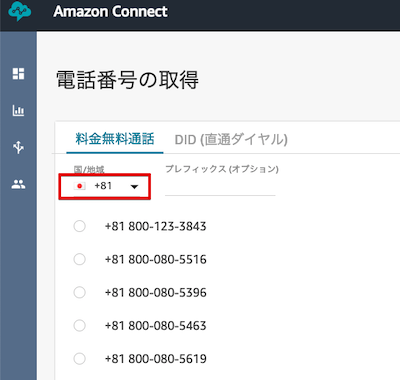The image size is (400, 380).
Task: Open the dashboard grid icon in sidebar
Action: pos(18,74)
